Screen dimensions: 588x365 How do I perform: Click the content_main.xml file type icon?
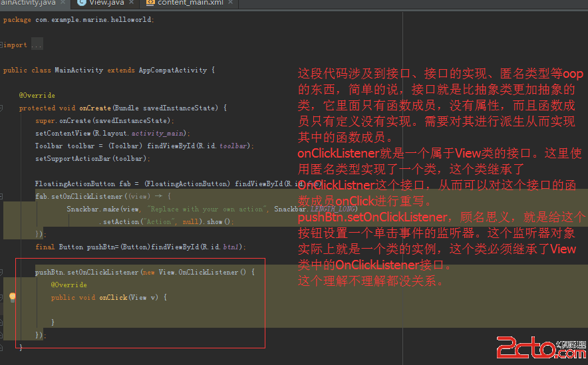click(150, 3)
